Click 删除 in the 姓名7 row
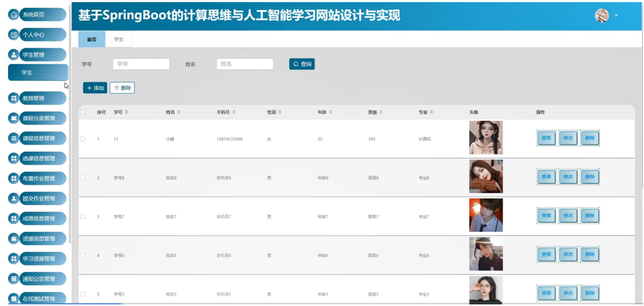The image size is (644, 306). click(x=590, y=215)
